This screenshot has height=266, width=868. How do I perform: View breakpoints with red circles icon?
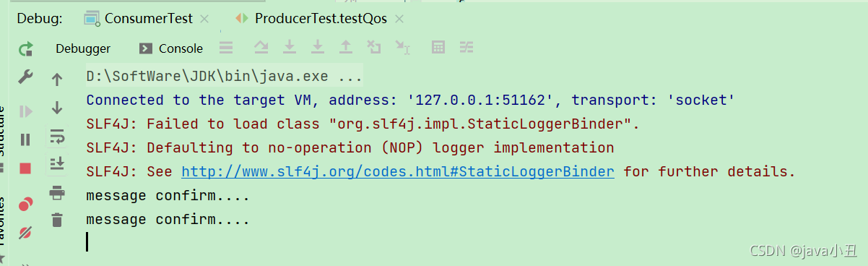[25, 205]
